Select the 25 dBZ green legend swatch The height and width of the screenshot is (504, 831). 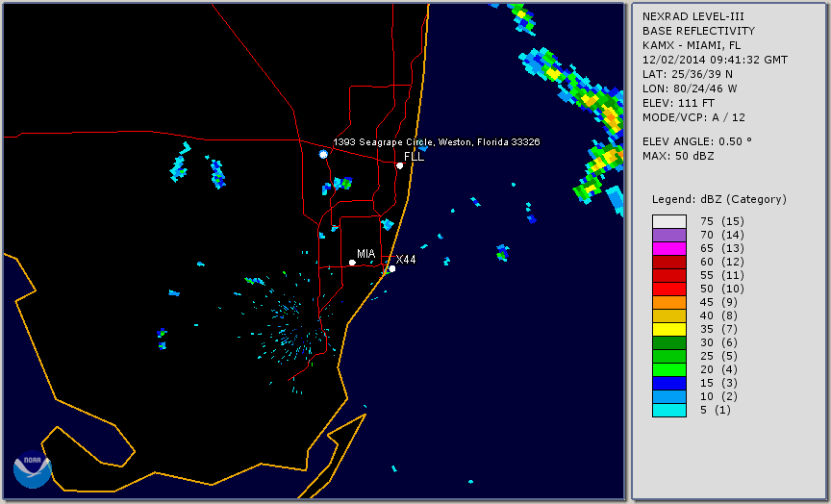pos(669,356)
